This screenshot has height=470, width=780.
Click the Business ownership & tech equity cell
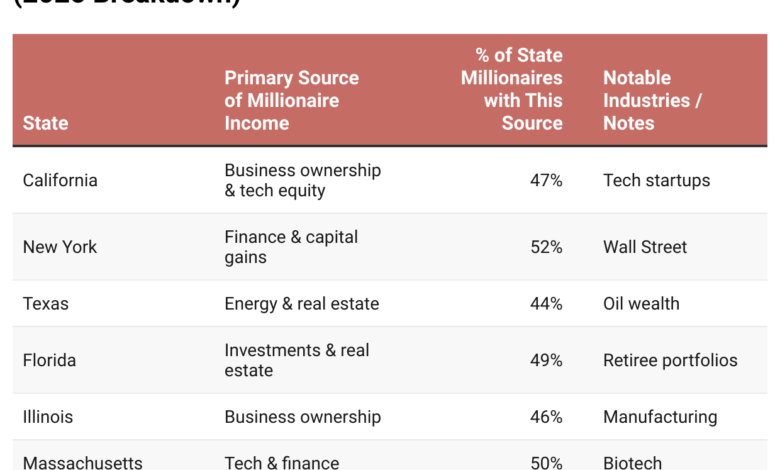point(302,180)
